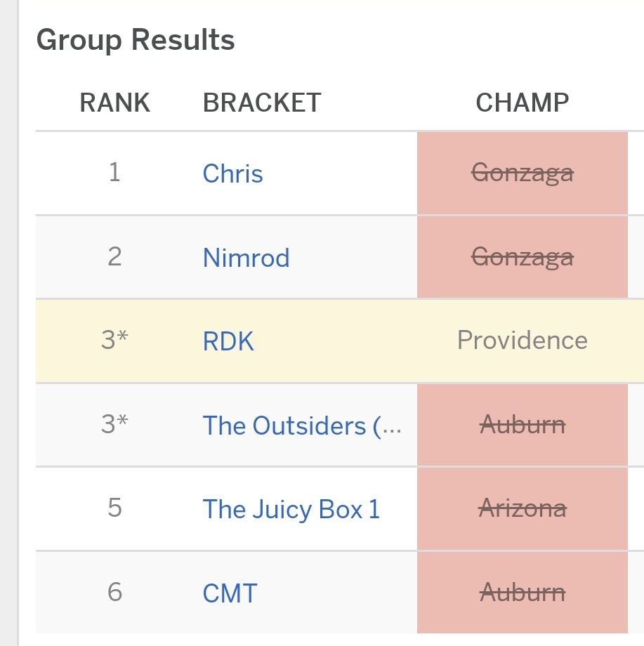Click the Providence champ pick
The height and width of the screenshot is (646, 644).
[522, 341]
